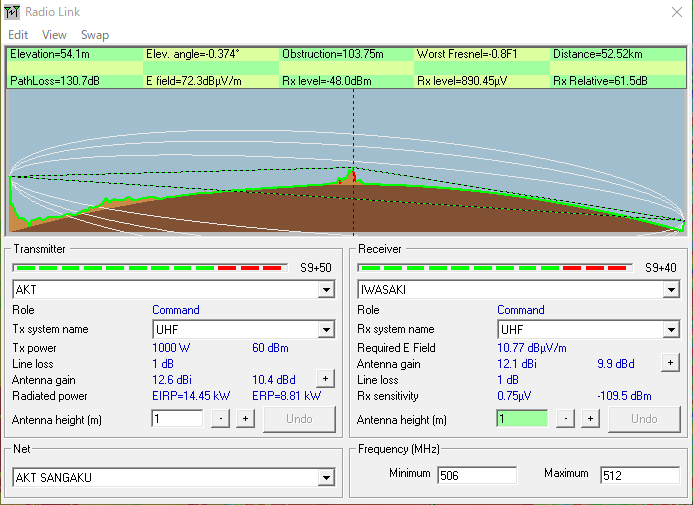Click the Elev. angle=-0.374° readout

tap(193, 54)
